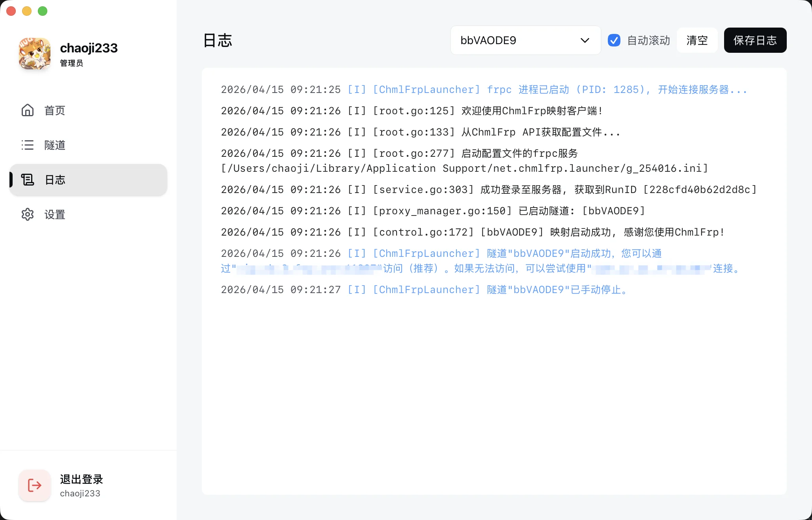Viewport: 812px width, 520px height.
Task: Click chaoji233 user avatar
Action: (x=35, y=54)
